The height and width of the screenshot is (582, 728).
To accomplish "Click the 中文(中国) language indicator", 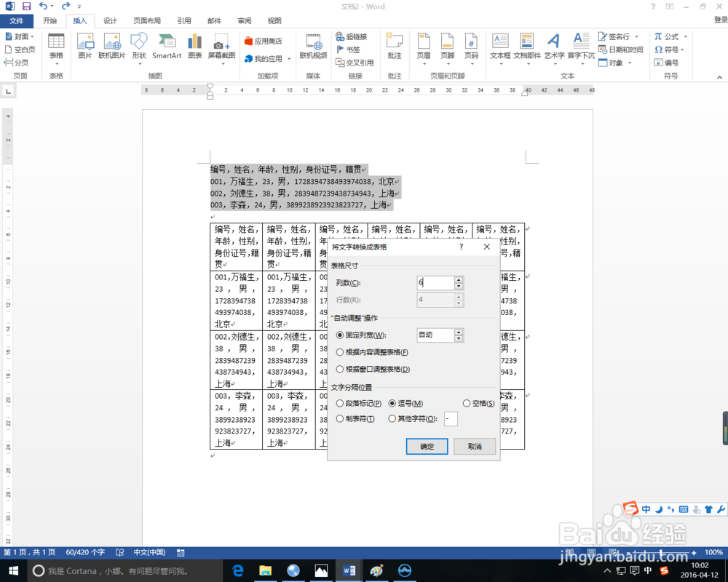I will pos(149,552).
